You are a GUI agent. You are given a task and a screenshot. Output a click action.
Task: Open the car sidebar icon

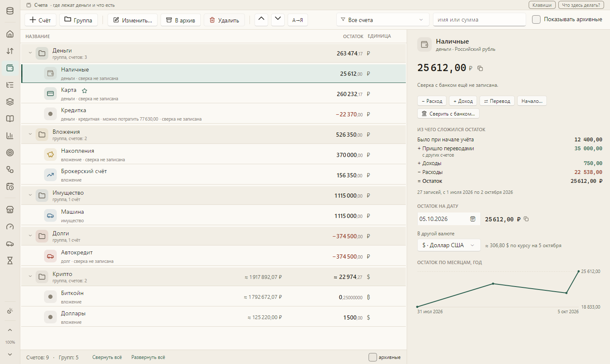tap(10, 244)
